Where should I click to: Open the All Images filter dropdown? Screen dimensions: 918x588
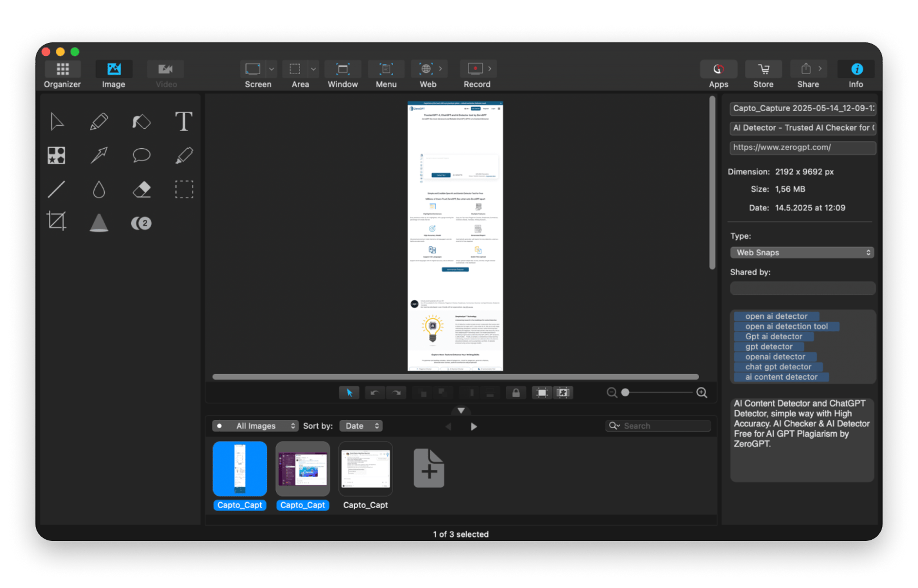[x=255, y=426]
